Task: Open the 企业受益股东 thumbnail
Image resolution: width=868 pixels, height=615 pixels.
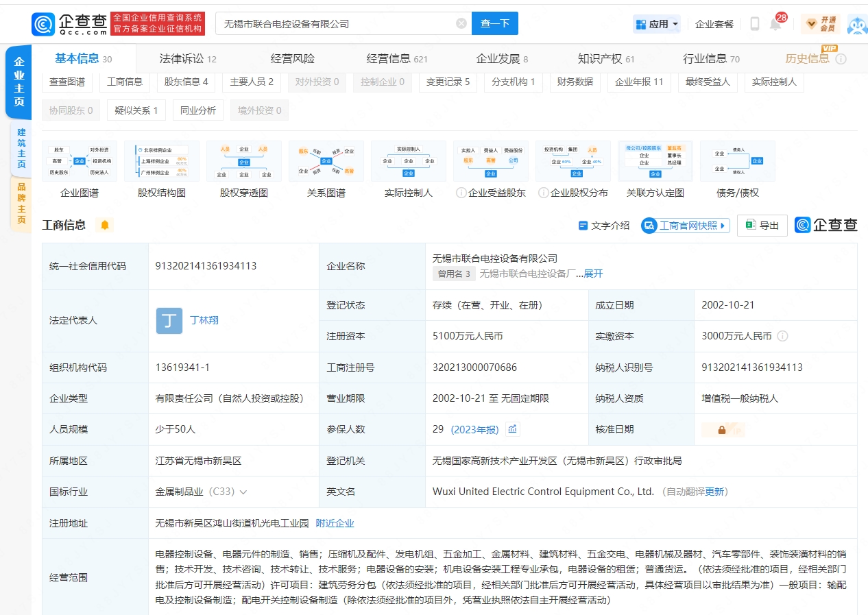Action: click(x=491, y=161)
